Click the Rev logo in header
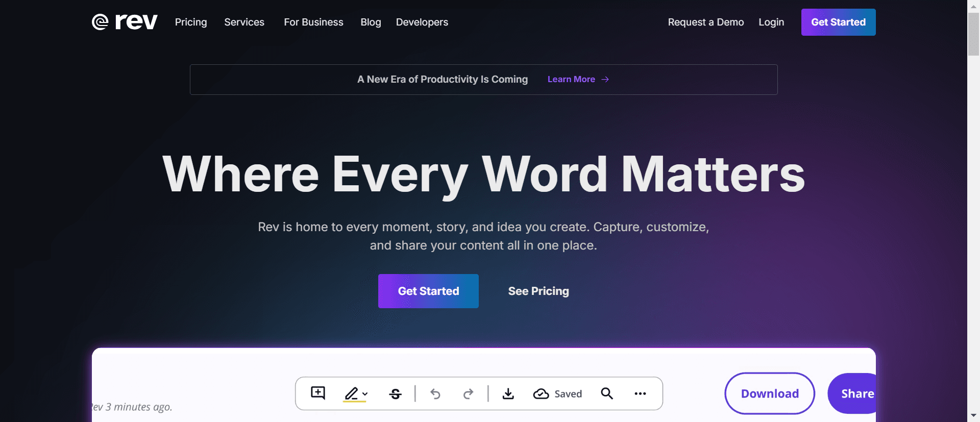The image size is (980, 422). coord(125,22)
